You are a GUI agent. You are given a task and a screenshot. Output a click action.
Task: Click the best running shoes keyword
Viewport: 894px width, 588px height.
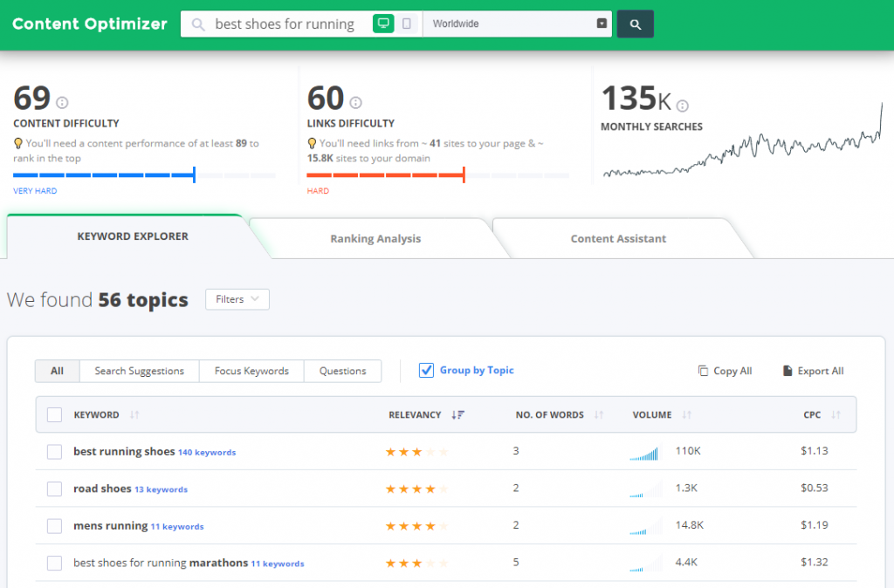124,451
